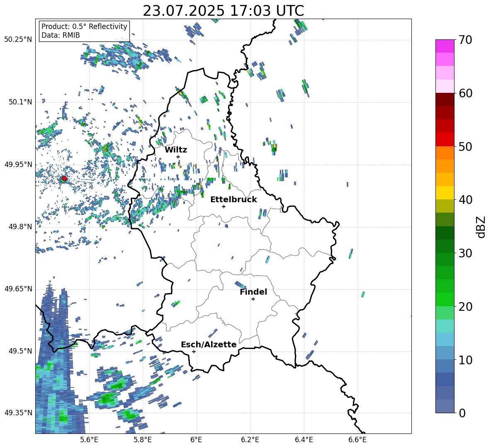
Task: Click the 50.25°N latitude label
Action: coord(18,40)
